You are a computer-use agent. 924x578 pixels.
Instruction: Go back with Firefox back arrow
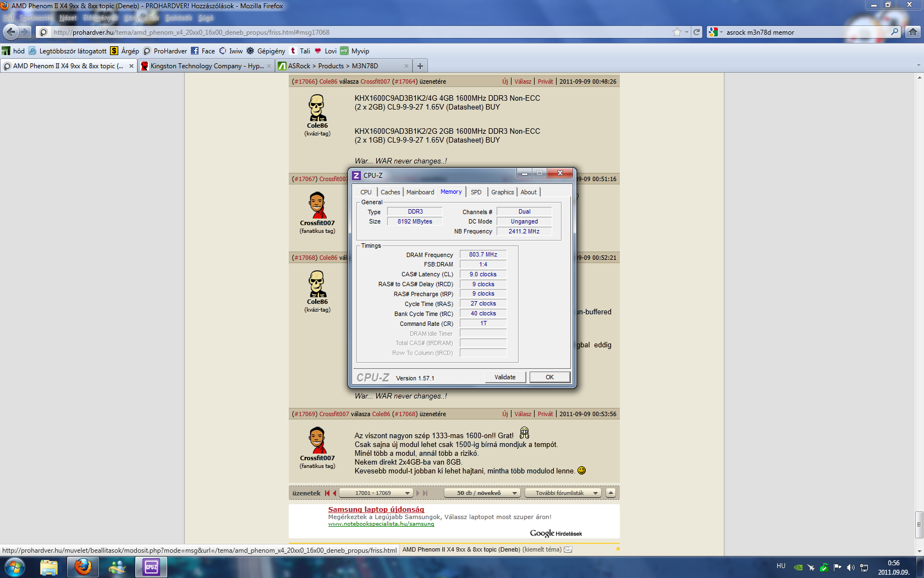pyautogui.click(x=11, y=32)
